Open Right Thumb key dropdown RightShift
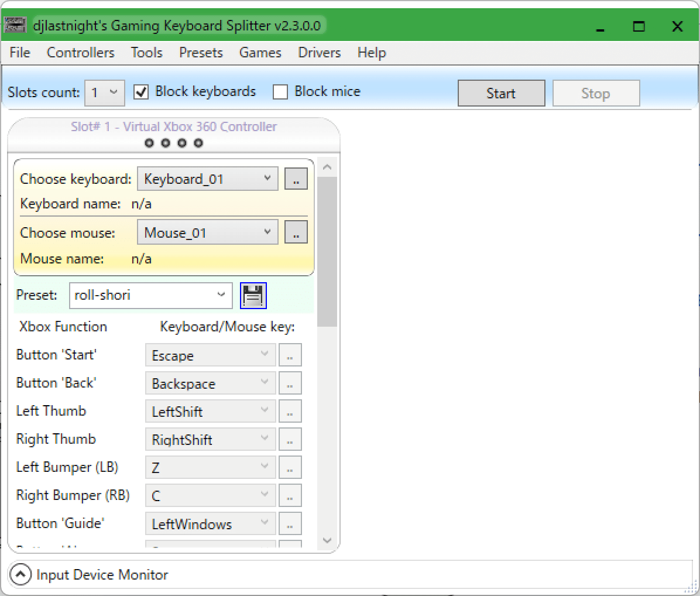Viewport: 700px width, 596px height. 210,440
